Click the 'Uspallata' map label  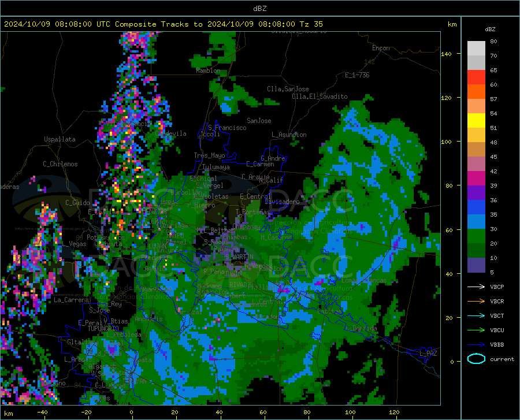(x=60, y=139)
